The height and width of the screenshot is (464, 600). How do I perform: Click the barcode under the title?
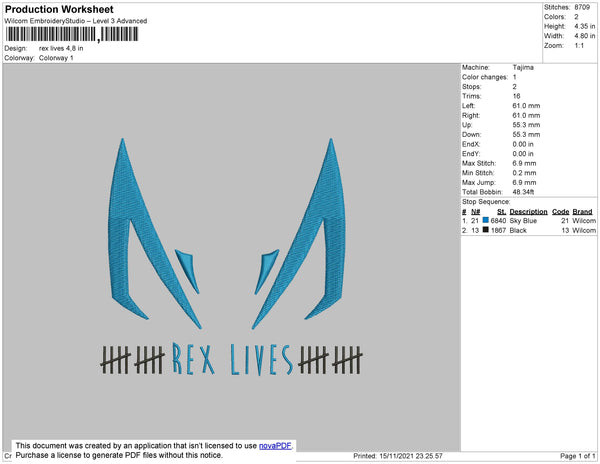click(x=72, y=34)
